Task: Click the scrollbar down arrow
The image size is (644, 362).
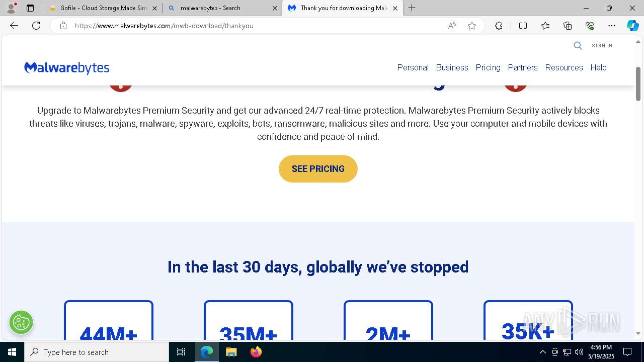Action: tap(638, 333)
